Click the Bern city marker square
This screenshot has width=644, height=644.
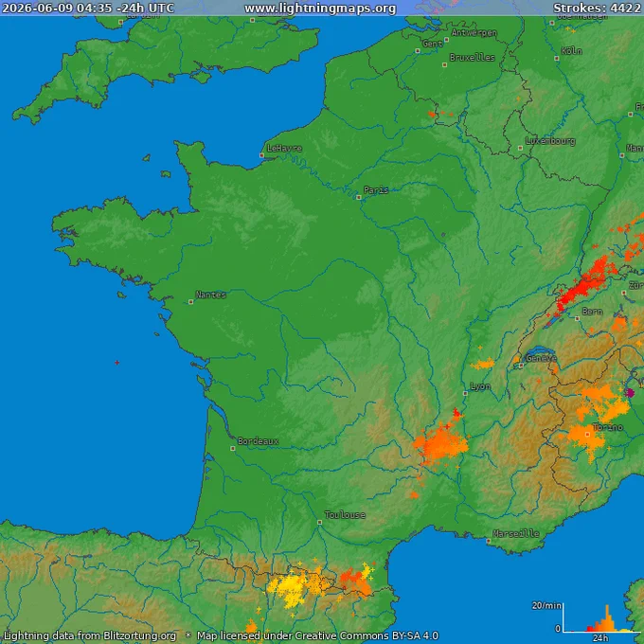click(x=578, y=318)
